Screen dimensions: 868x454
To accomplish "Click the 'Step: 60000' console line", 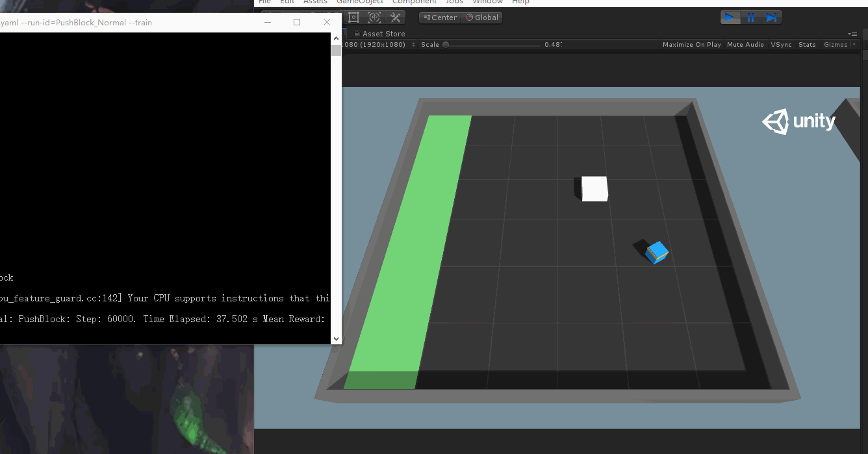I will 162,319.
